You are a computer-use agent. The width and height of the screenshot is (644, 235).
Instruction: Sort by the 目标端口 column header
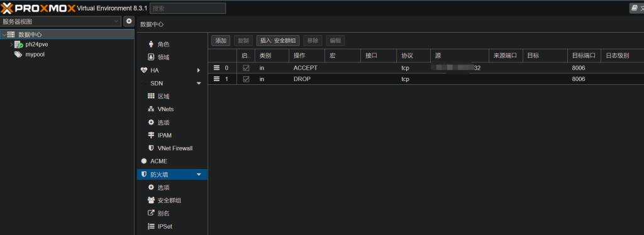point(584,56)
